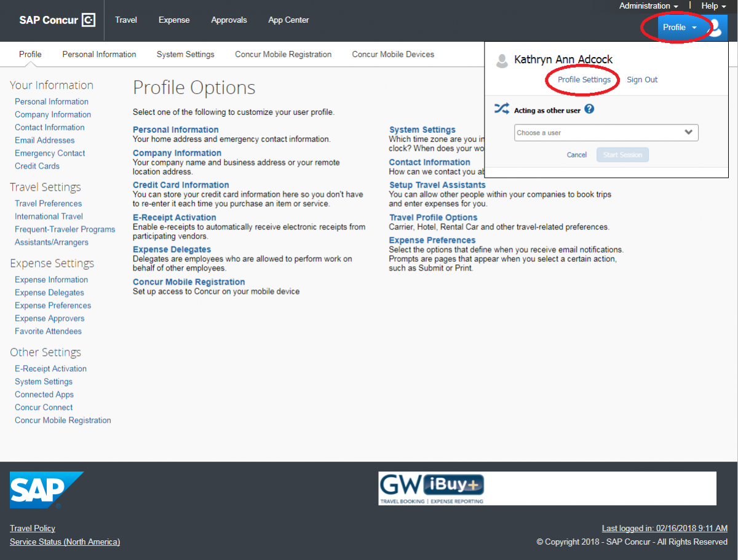The height and width of the screenshot is (560, 738).
Task: Open the Choose a user dropdown
Action: tap(606, 132)
